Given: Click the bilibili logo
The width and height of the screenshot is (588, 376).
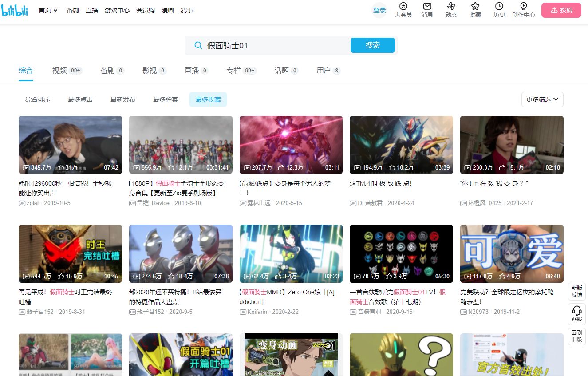Looking at the screenshot, I should (x=15, y=10).
